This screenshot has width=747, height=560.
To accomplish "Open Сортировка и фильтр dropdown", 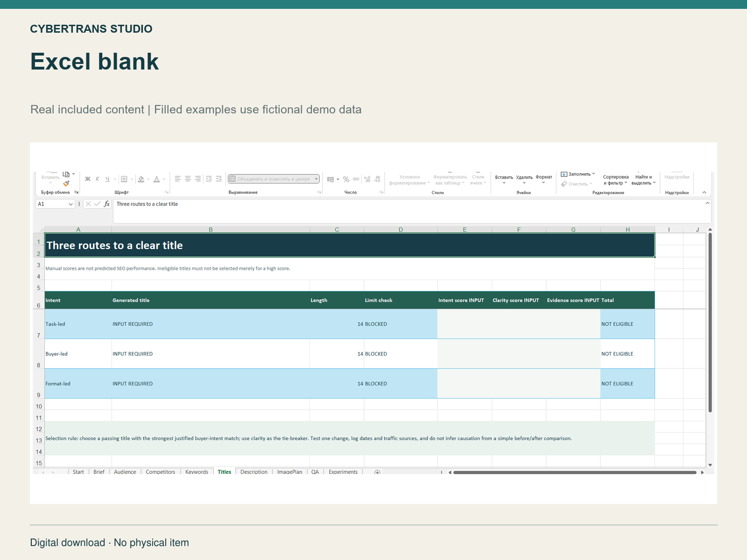I will [616, 180].
